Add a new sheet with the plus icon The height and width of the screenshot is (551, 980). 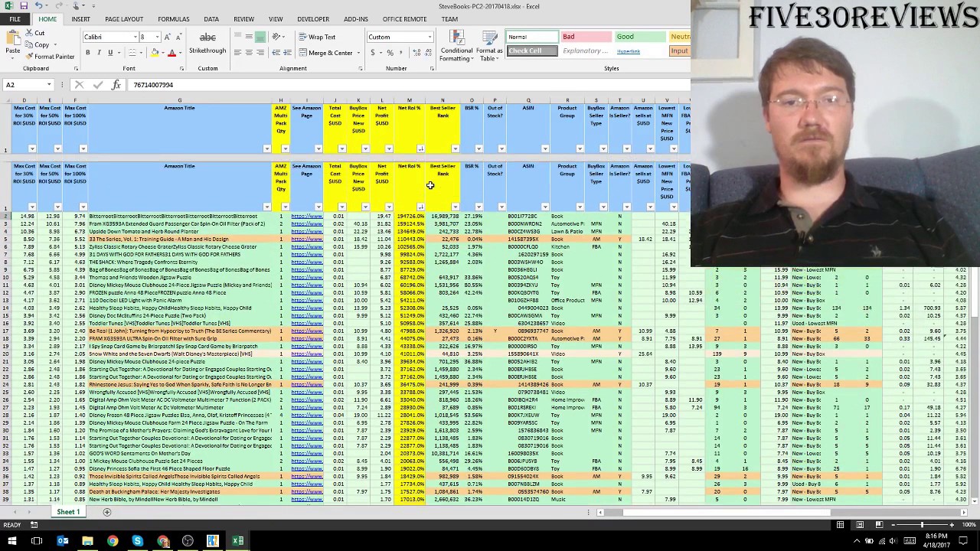coord(106,512)
